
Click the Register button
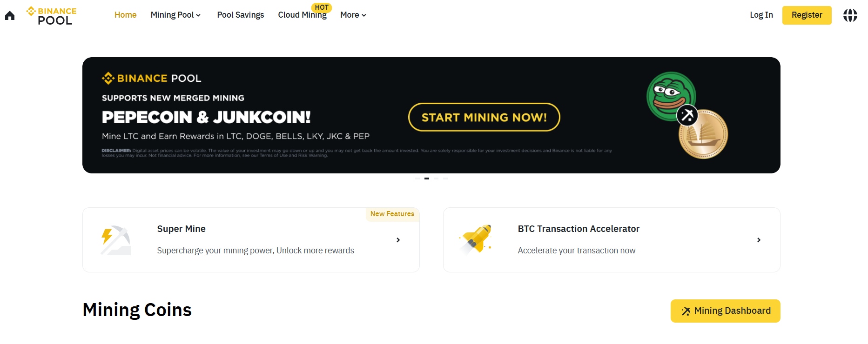tap(807, 15)
